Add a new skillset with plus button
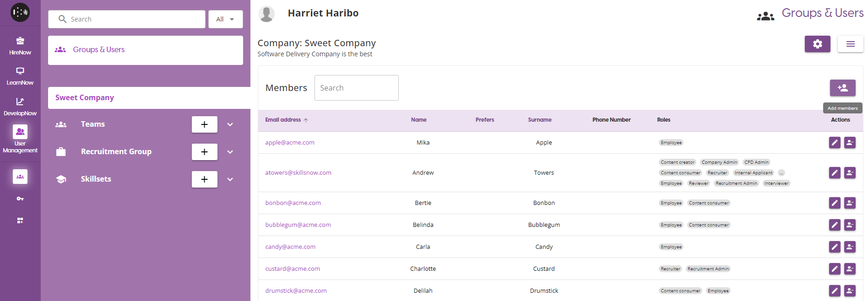This screenshot has height=301, width=868. [x=204, y=179]
